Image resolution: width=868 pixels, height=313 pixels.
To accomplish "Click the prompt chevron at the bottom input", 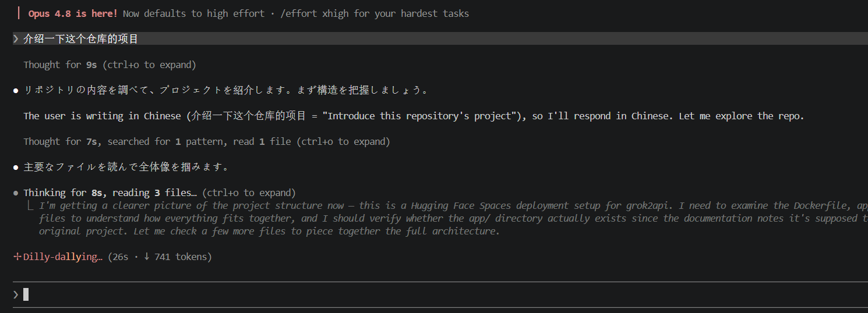I will pos(16,295).
